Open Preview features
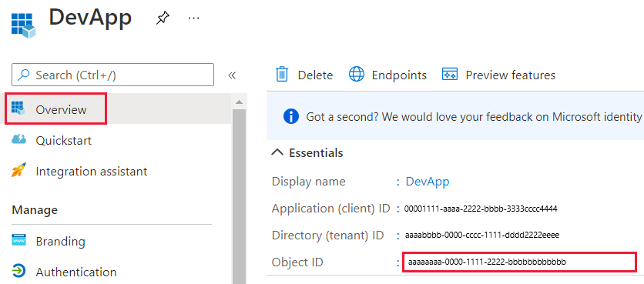644x284 pixels. (498, 75)
